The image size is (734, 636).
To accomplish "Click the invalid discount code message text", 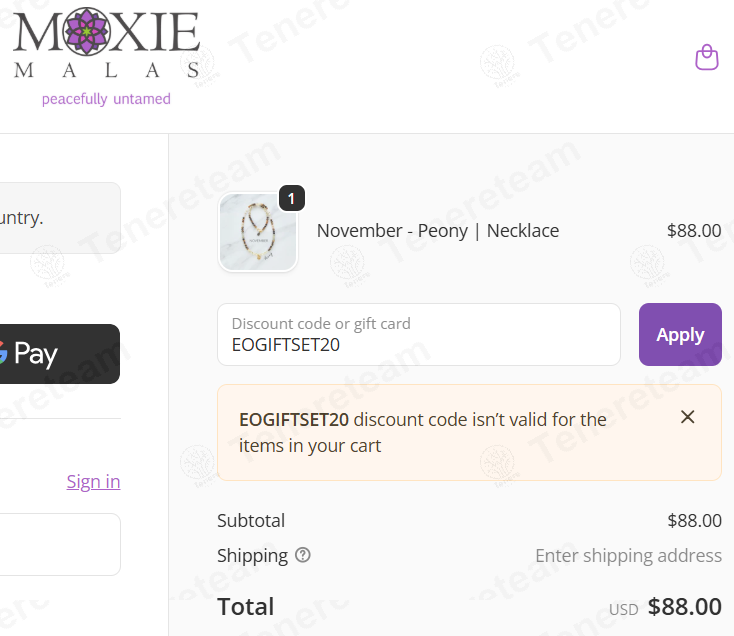I will 423,432.
